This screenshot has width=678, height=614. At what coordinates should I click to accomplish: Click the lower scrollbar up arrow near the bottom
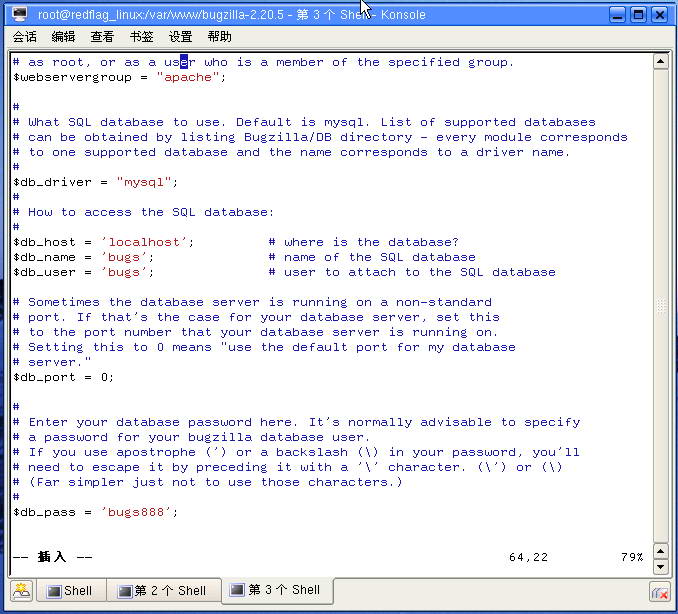coord(661,551)
